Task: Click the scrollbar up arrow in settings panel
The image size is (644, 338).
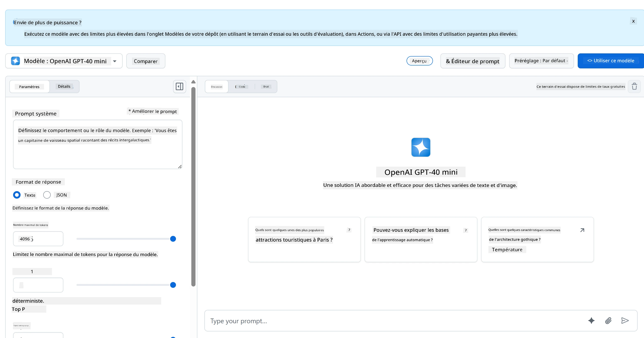Action: [x=193, y=82]
